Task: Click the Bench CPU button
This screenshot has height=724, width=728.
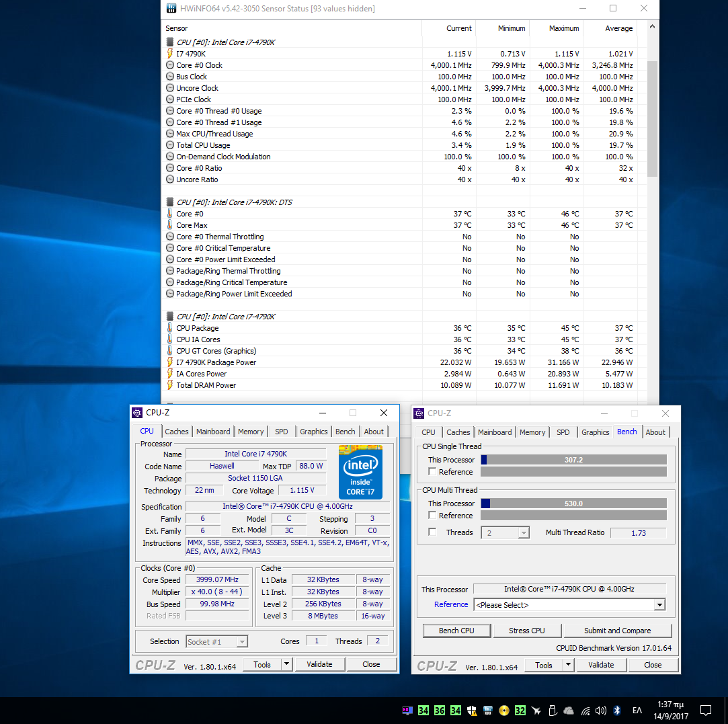Action: (456, 631)
